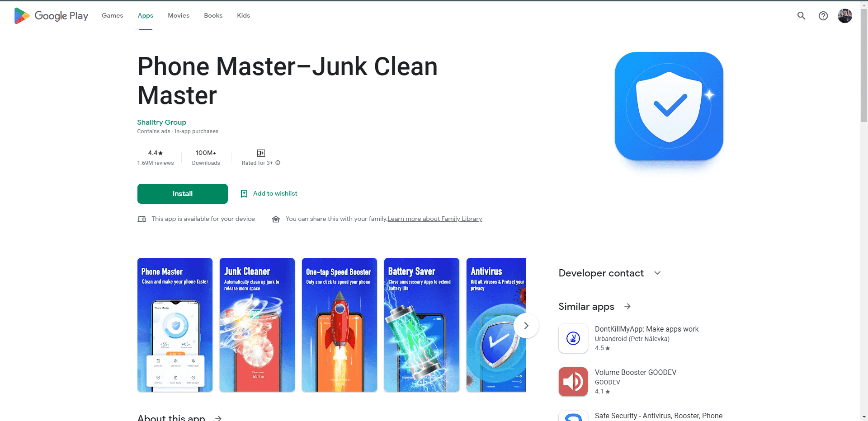The height and width of the screenshot is (421, 868).
Task: Click the Family Library house icon
Action: pyautogui.click(x=276, y=219)
